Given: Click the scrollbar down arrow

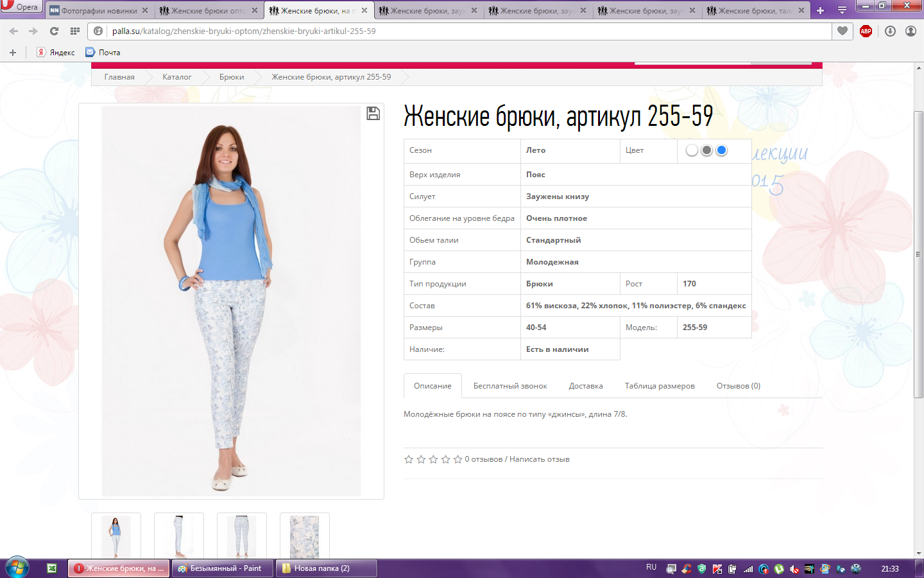Looking at the screenshot, I should (919, 554).
